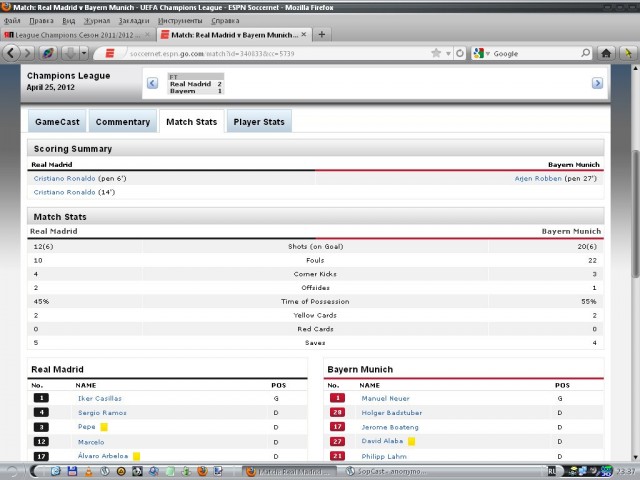Open Cristiano Ronaldo (14') scorer link
The image size is (640, 480).
pos(64,192)
